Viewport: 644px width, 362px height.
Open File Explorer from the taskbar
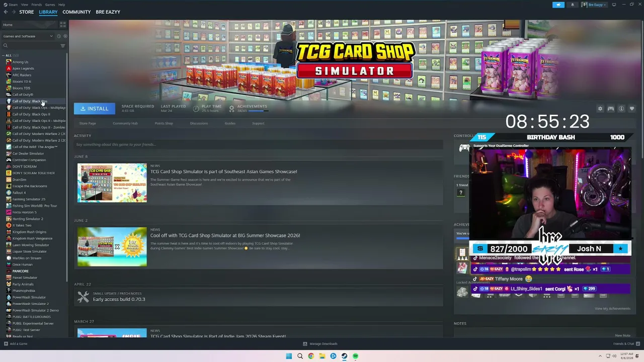pyautogui.click(x=322, y=356)
